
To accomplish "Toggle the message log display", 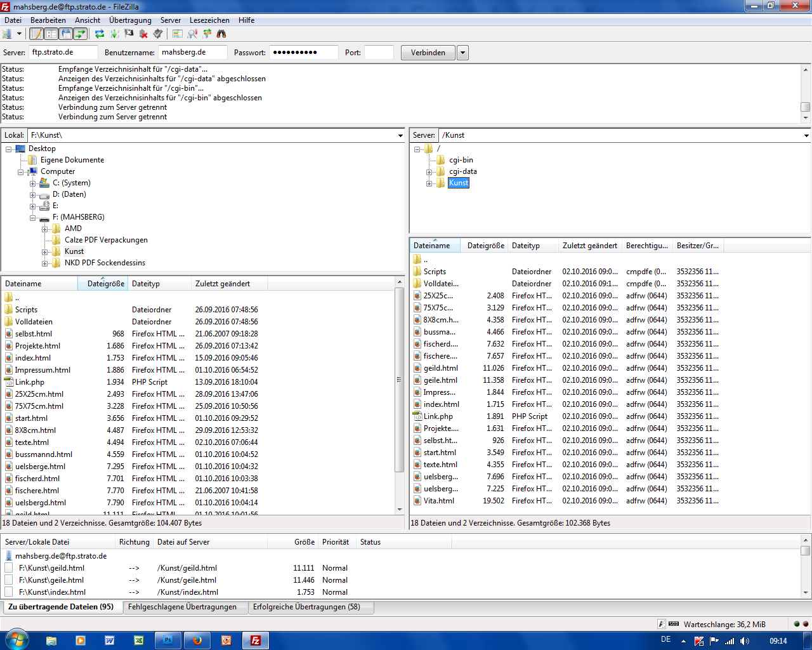I will 37,34.
